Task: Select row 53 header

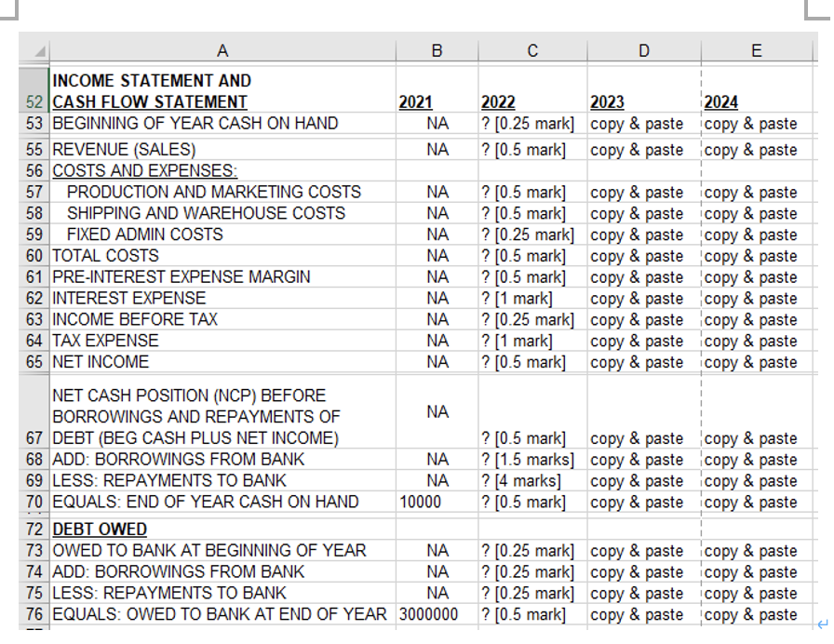Action: (34, 124)
